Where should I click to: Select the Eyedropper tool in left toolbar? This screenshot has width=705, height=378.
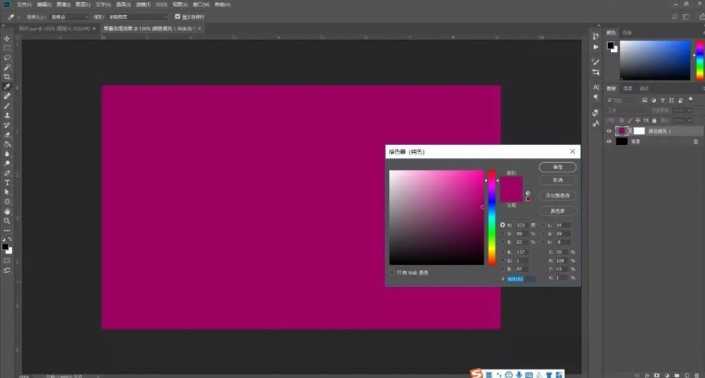[x=7, y=86]
